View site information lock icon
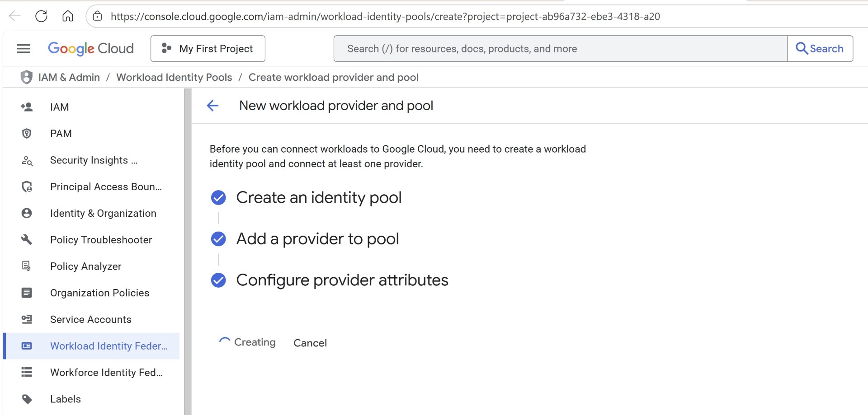Image resolution: width=868 pixels, height=415 pixels. (x=97, y=16)
